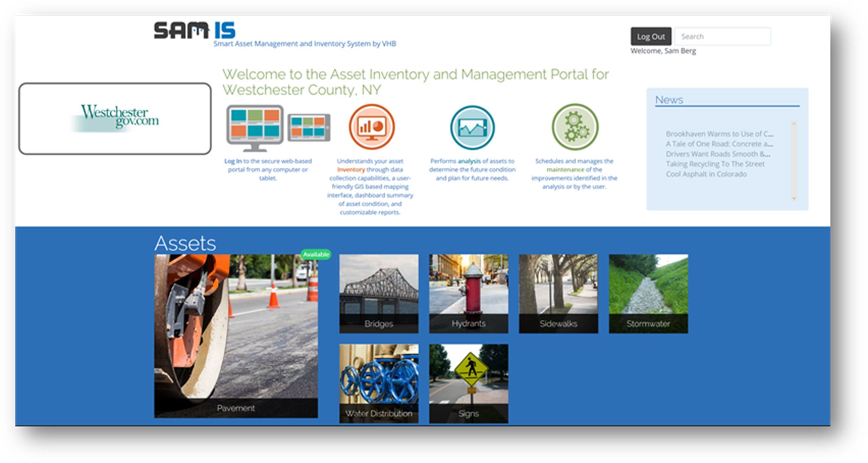Click the SAM IS logo
The height and width of the screenshot is (463, 868).
[194, 31]
